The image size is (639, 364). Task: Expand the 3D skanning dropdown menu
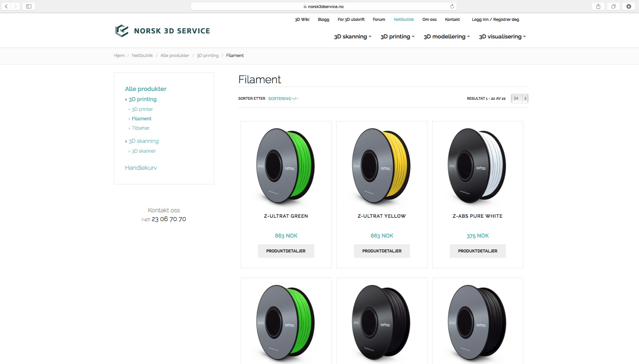click(352, 36)
